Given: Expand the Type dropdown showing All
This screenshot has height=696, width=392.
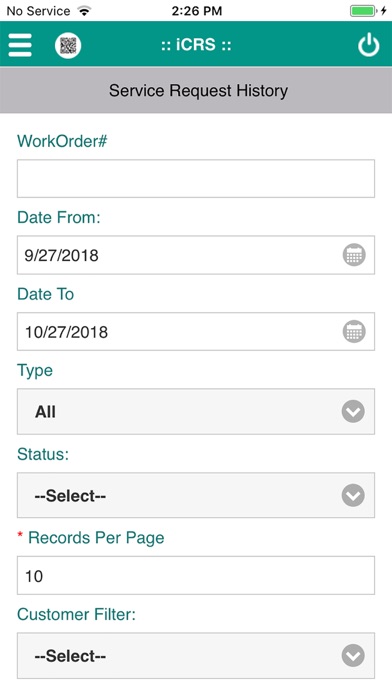Looking at the screenshot, I should pyautogui.click(x=196, y=411).
